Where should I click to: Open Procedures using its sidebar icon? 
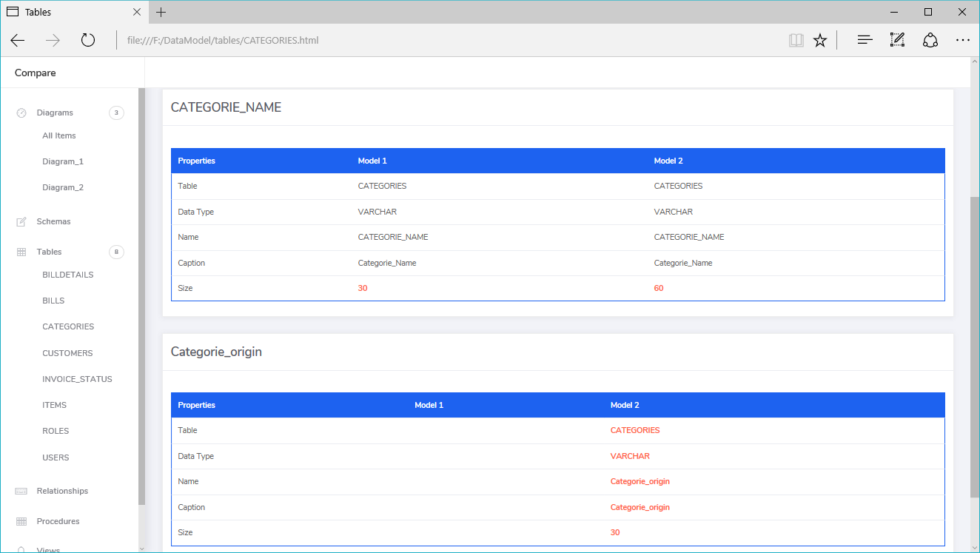(21, 521)
